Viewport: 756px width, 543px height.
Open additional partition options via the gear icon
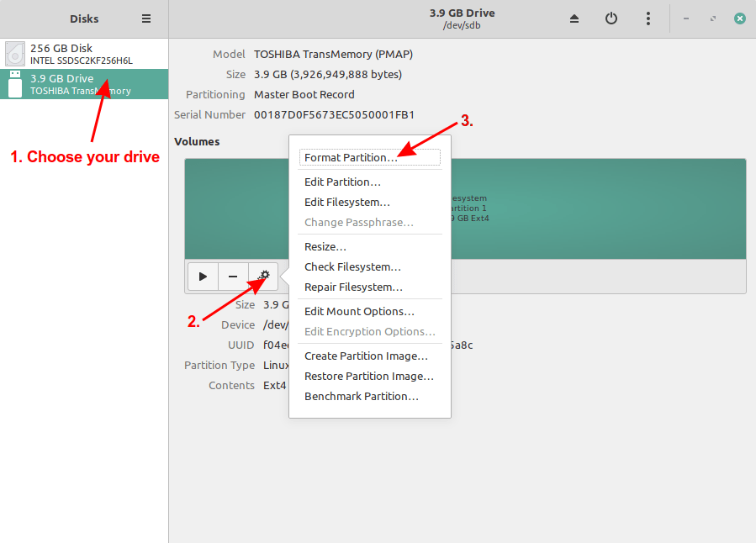tap(263, 276)
